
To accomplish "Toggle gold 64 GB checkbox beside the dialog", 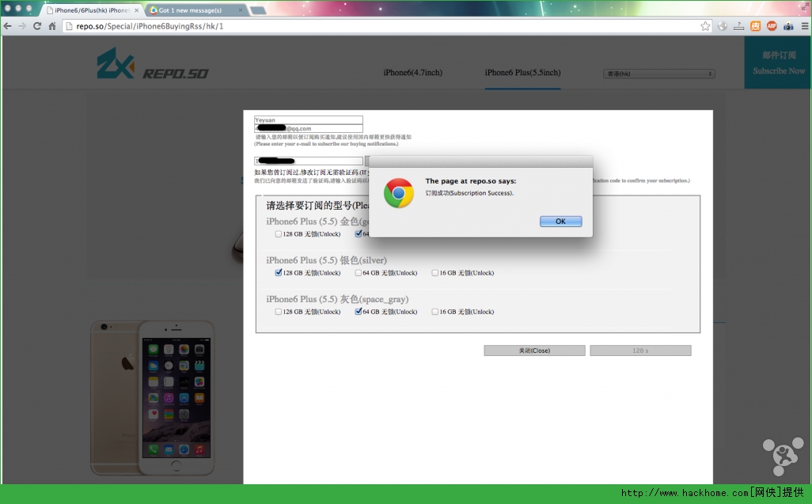I will [359, 234].
